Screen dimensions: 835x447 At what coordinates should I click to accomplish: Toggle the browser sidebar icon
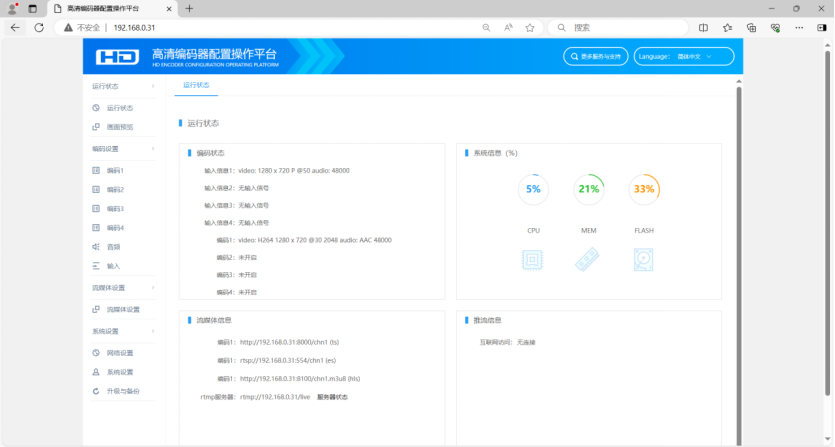(822, 28)
